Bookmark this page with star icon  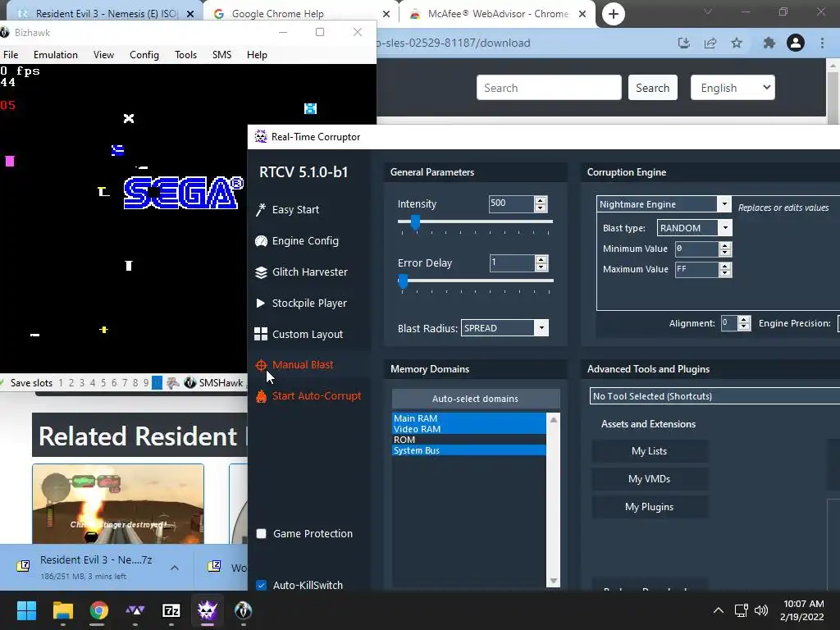(737, 43)
